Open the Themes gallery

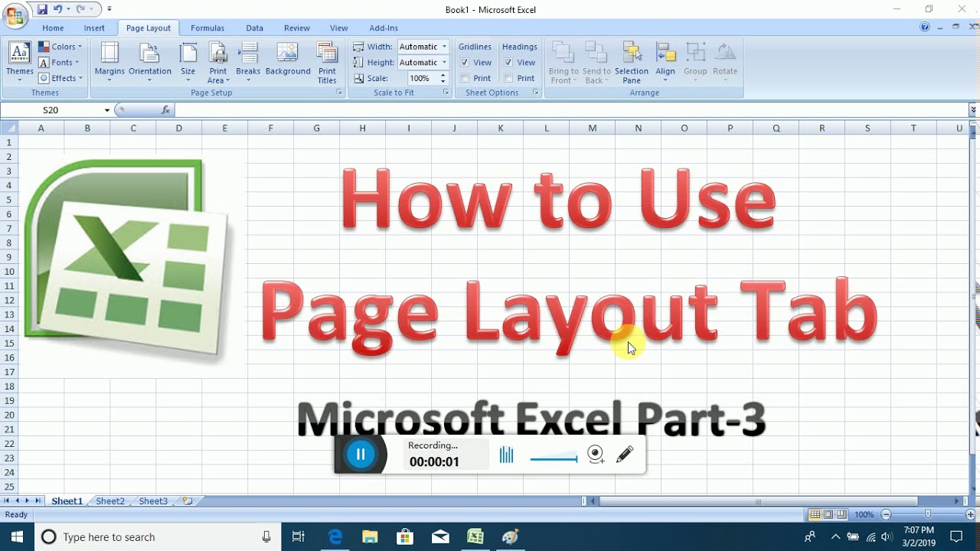tap(19, 62)
